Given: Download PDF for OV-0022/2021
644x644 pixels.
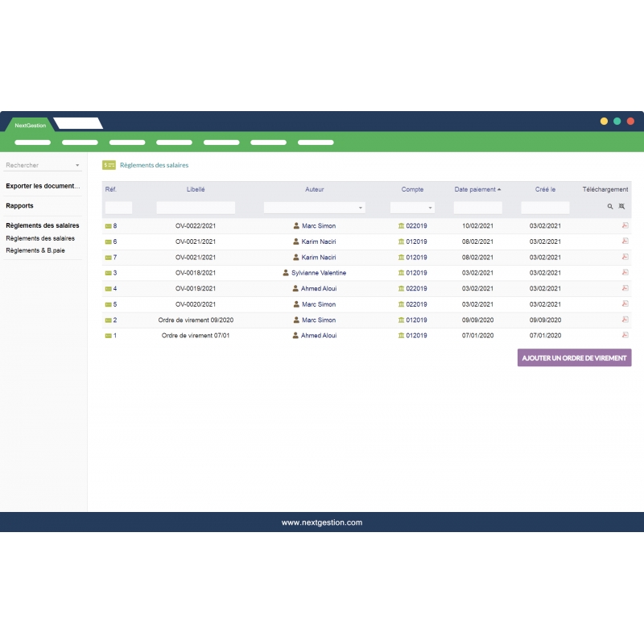Looking at the screenshot, I should pos(624,226).
